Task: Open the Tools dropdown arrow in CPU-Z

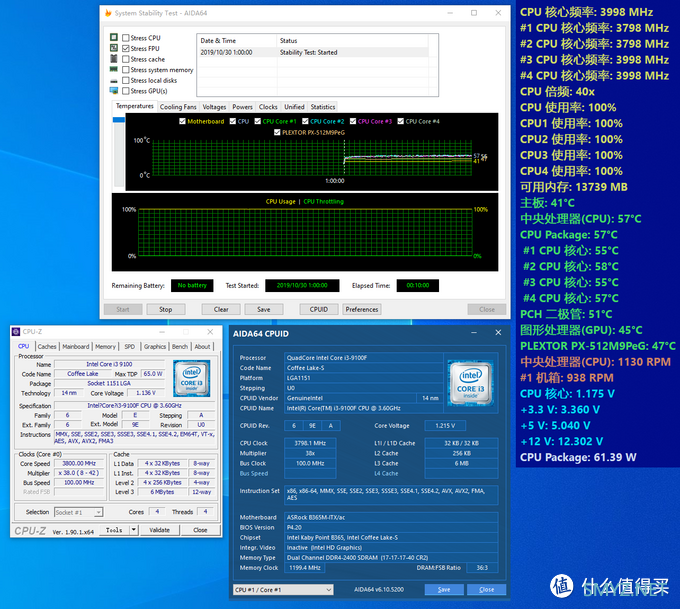Action: 134,530
